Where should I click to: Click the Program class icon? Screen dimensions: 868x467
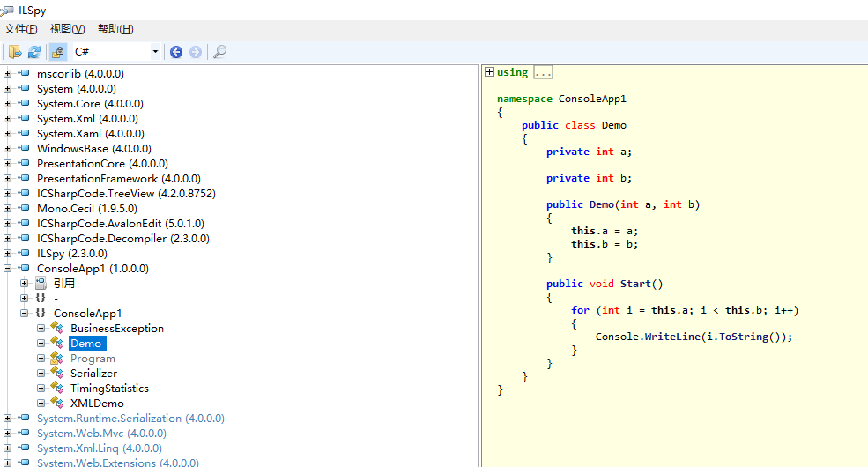57,358
